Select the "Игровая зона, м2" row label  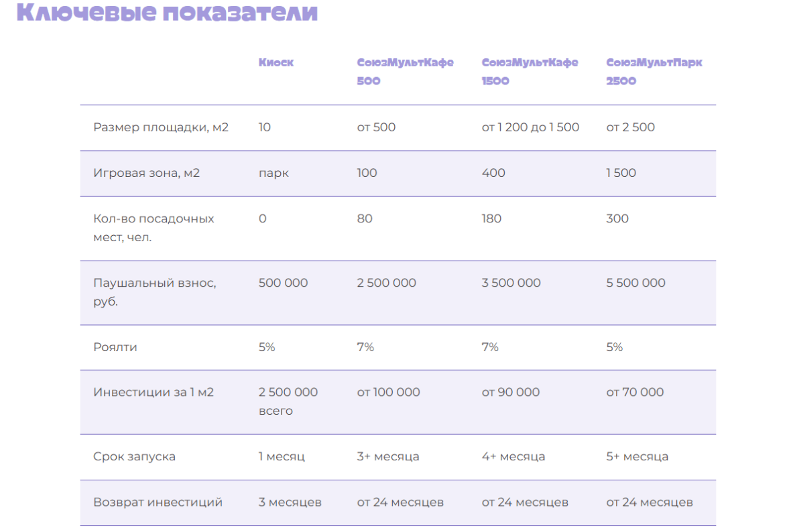click(x=147, y=173)
